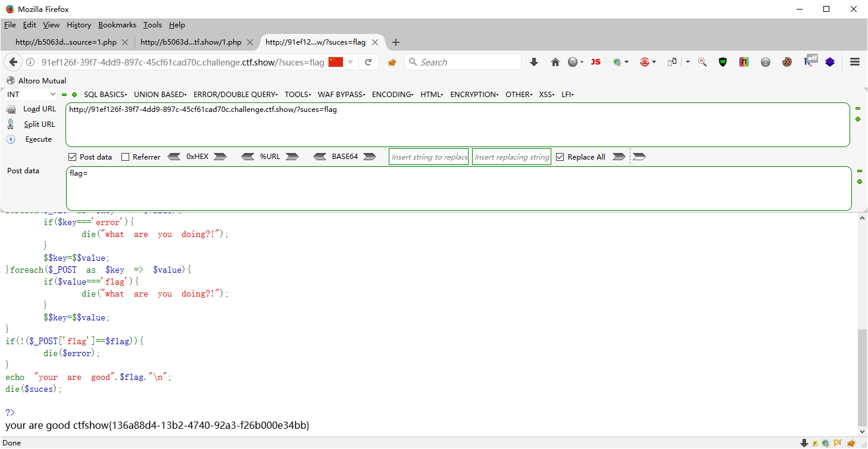Click the China flag icon in address bar

336,62
